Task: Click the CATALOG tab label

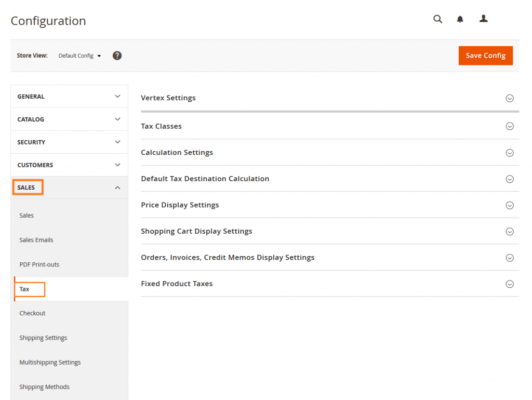Action: tap(31, 119)
